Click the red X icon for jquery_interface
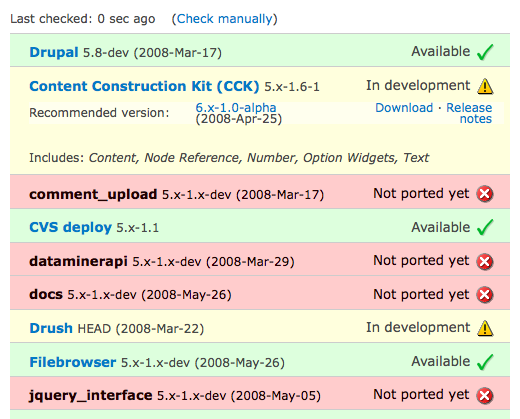Viewport: 520px width, 419px height. [485, 396]
